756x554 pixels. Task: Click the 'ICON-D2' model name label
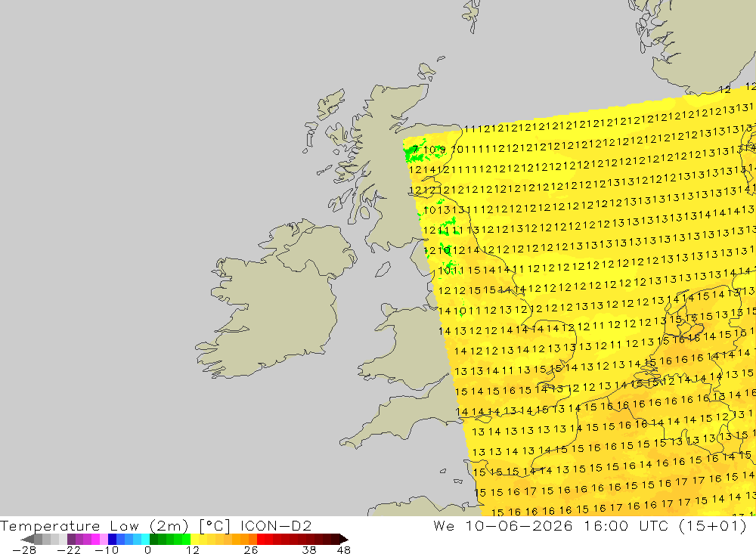click(x=276, y=525)
